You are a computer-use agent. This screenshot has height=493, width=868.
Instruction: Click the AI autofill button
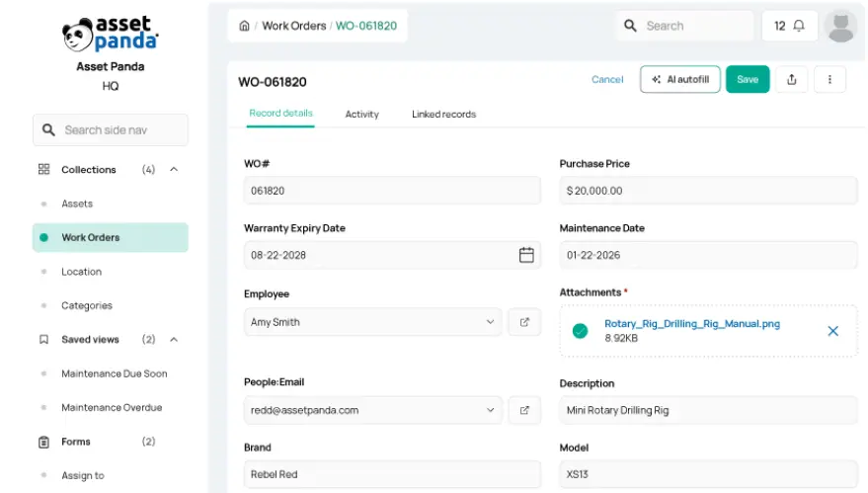tap(679, 80)
